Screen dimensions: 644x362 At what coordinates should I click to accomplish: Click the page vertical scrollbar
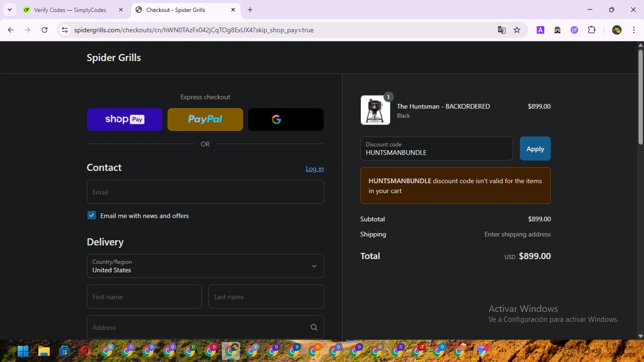click(641, 97)
